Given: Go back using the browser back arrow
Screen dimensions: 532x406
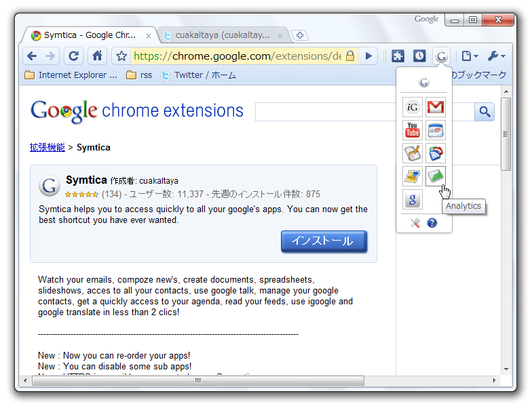Looking at the screenshot, I should point(33,56).
